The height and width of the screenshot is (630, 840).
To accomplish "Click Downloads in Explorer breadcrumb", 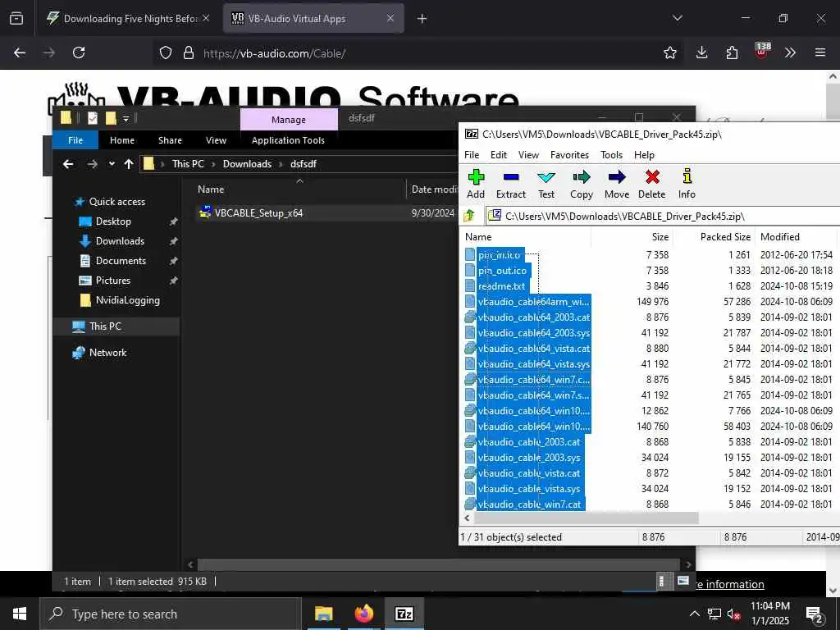I will click(247, 164).
